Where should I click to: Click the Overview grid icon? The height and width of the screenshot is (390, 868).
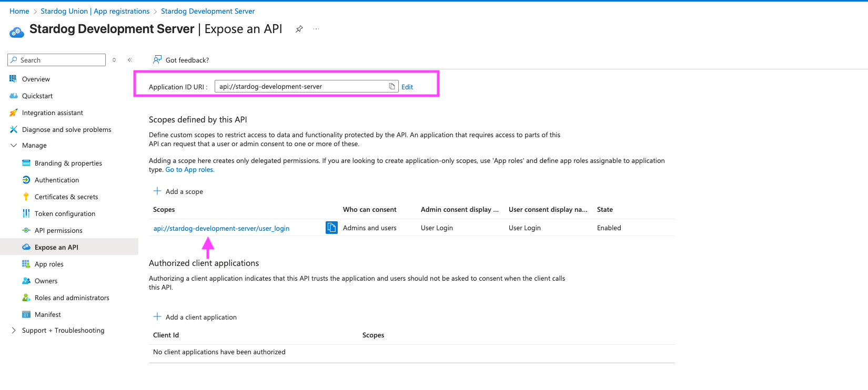pos(13,79)
